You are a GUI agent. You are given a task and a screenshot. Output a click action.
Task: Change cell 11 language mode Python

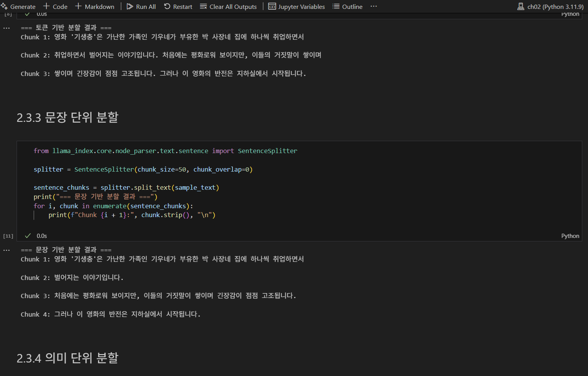tap(570, 236)
